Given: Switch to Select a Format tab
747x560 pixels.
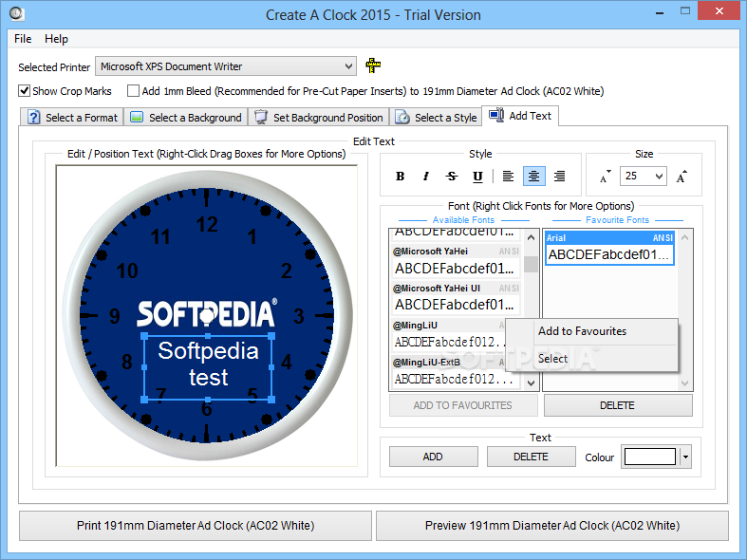Looking at the screenshot, I should pyautogui.click(x=72, y=117).
